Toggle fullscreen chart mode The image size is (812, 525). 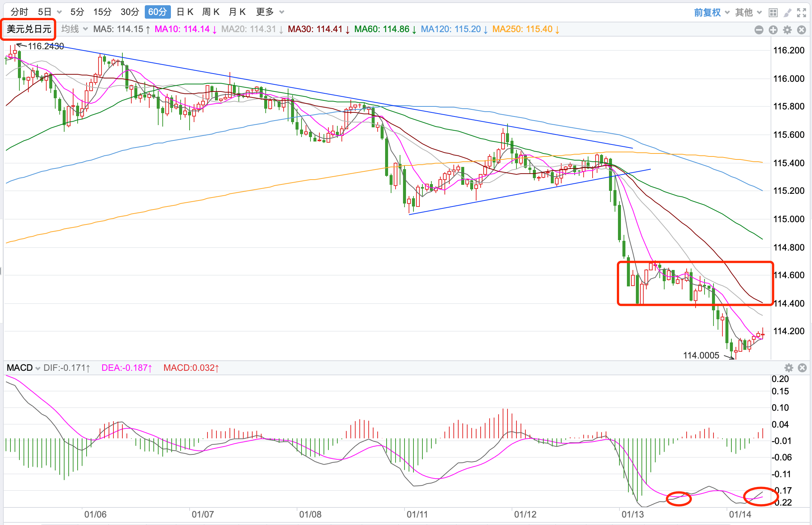(801, 13)
